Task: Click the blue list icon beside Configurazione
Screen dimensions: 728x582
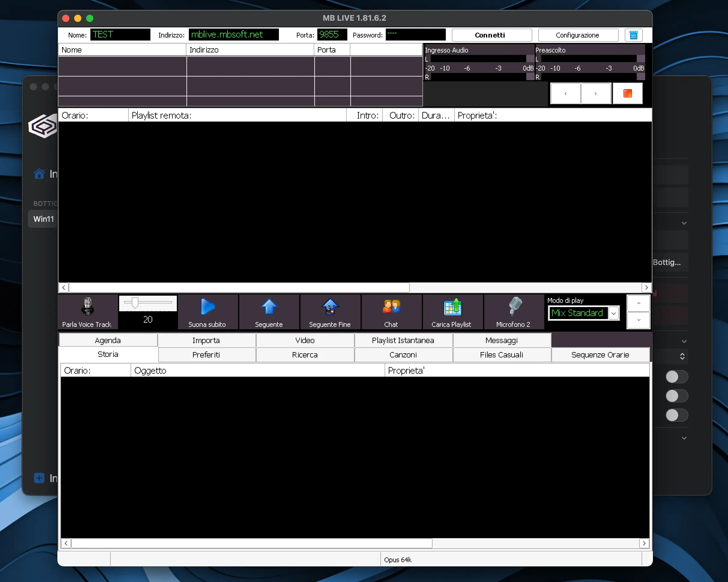Action: (x=633, y=35)
